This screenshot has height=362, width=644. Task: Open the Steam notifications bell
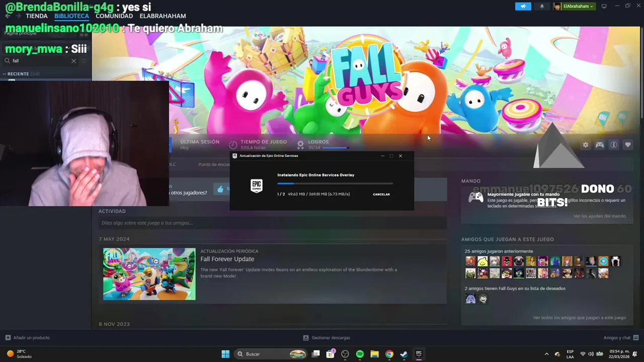tap(542, 6)
